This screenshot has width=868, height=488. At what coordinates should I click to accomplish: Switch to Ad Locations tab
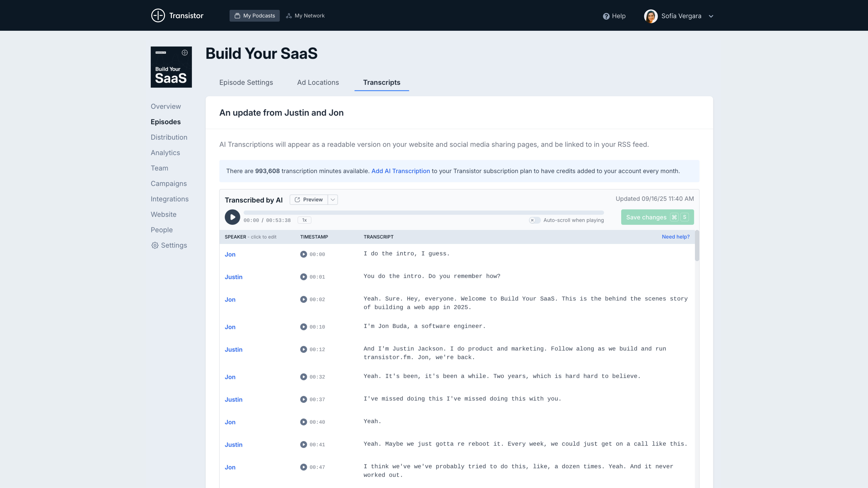point(318,82)
